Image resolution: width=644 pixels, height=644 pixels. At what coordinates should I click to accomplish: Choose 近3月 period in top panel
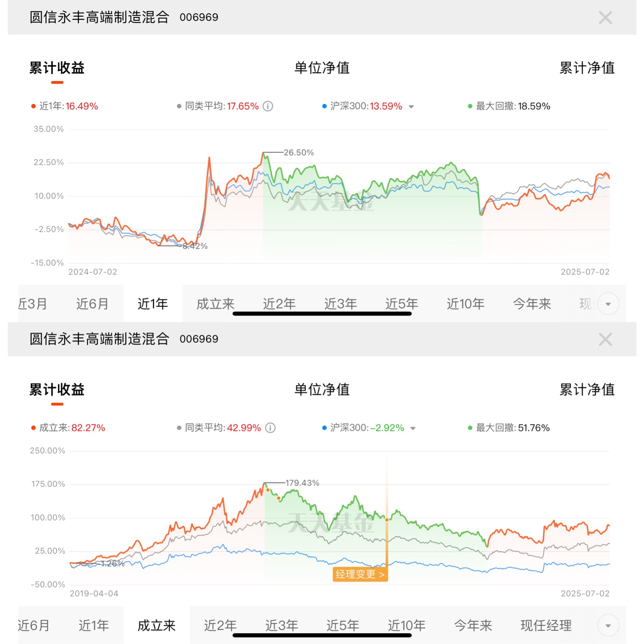pyautogui.click(x=33, y=304)
